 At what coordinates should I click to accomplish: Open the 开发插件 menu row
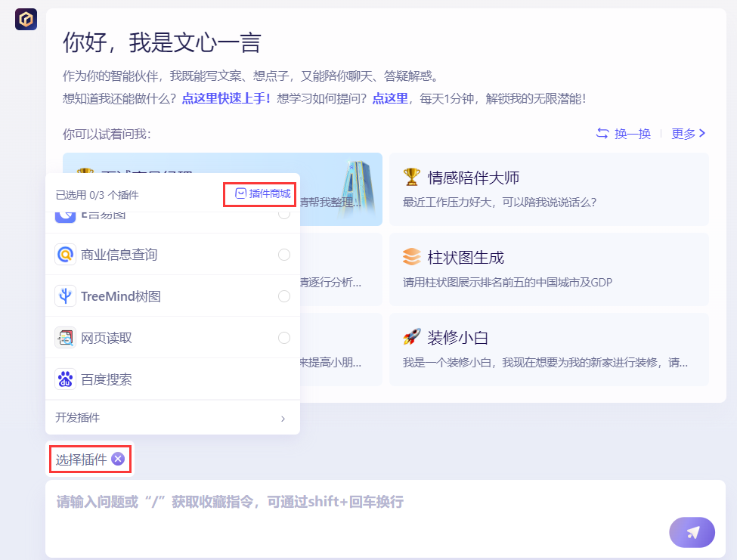tap(172, 418)
